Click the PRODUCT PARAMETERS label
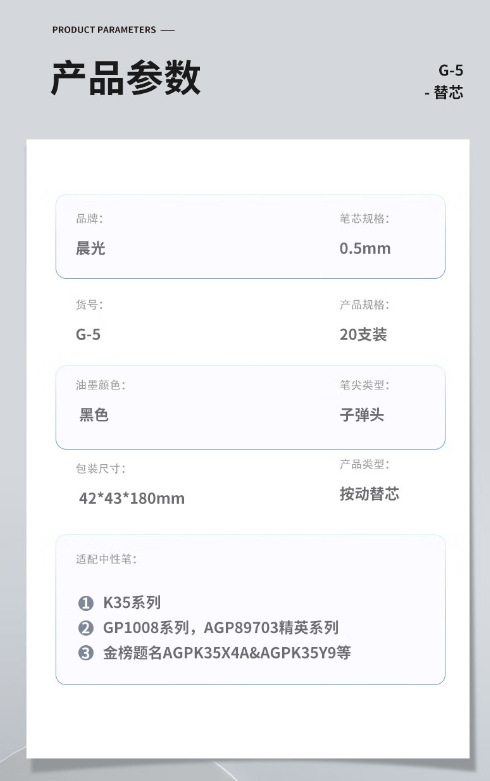The image size is (490, 781). [104, 30]
